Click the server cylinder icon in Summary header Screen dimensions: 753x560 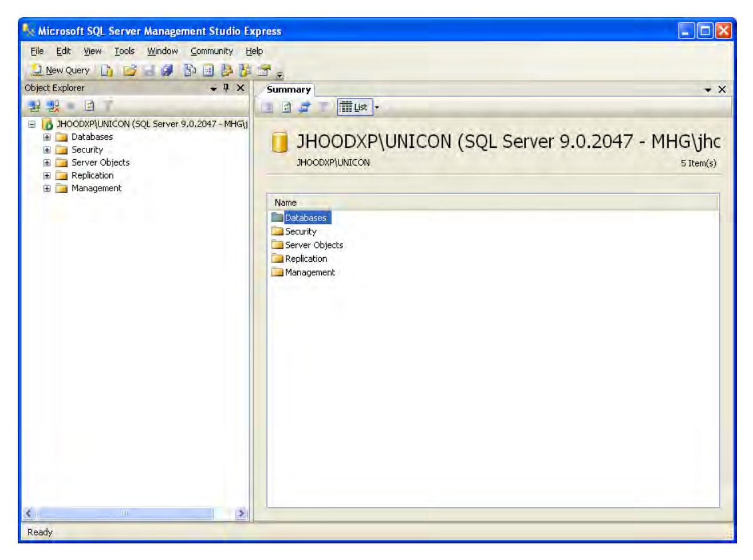(279, 143)
